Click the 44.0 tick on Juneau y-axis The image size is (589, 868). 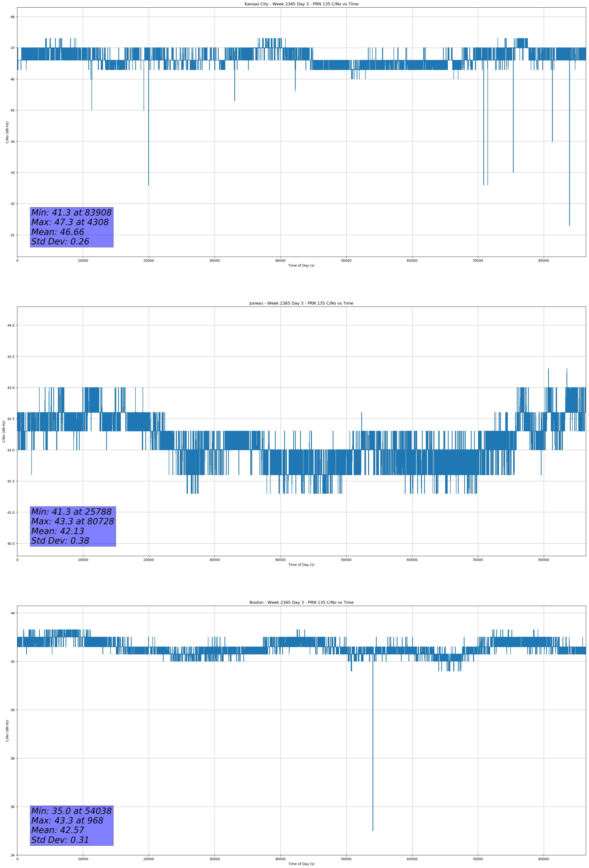(x=11, y=325)
